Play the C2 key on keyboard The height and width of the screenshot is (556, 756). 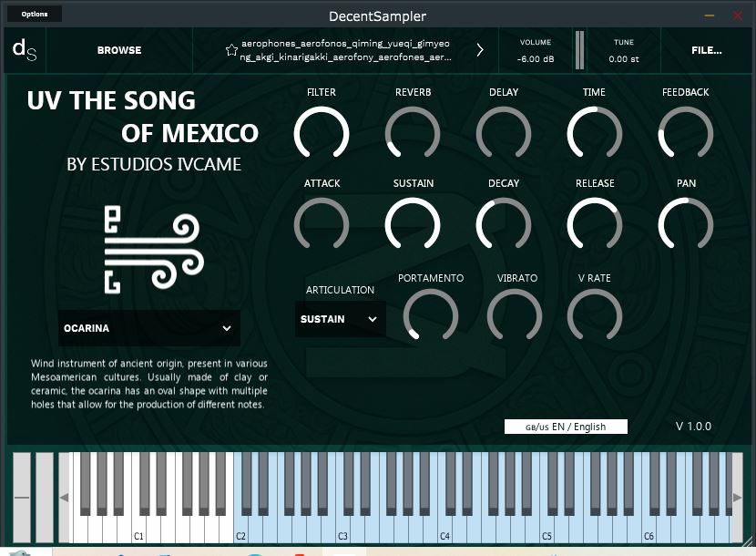[241, 530]
